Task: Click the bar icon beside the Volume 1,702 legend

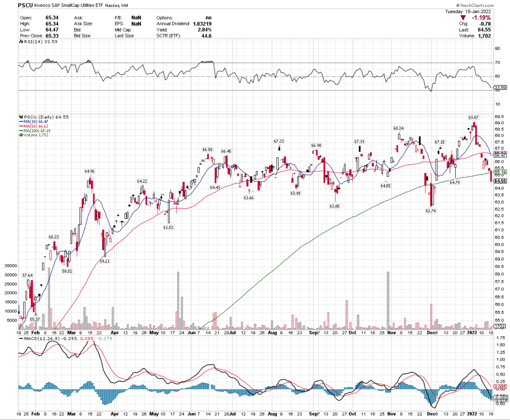Action: [x=21, y=135]
